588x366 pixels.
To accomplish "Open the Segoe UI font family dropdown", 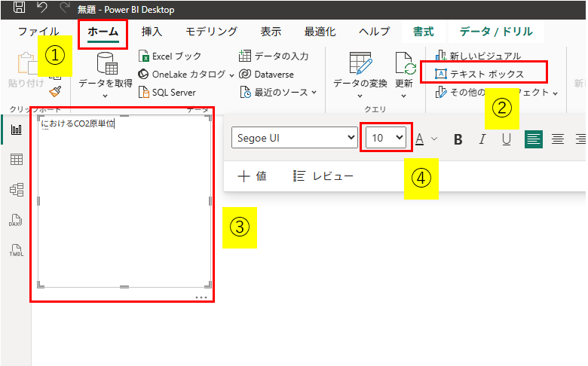I will 295,138.
